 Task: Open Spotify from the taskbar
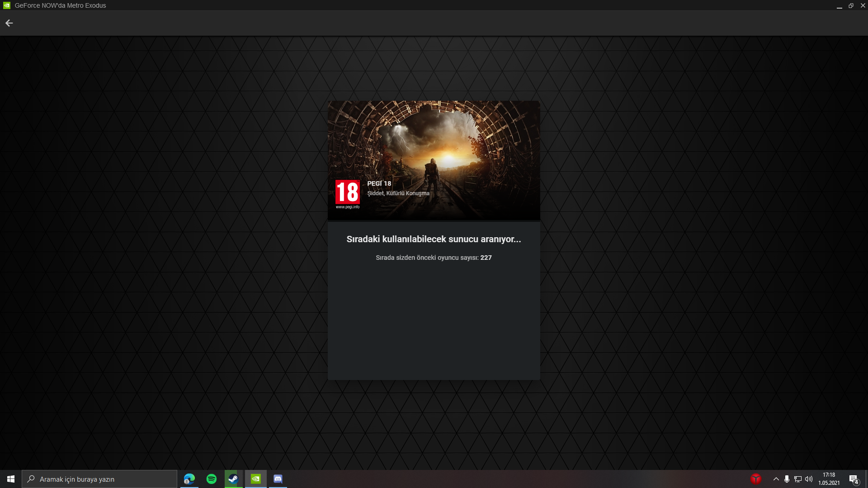[x=212, y=479]
